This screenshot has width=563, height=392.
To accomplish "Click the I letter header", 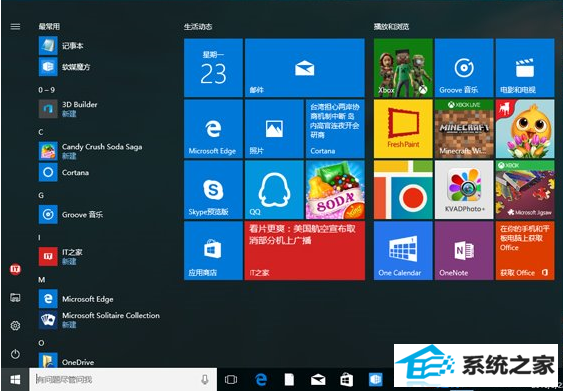I will [39, 238].
